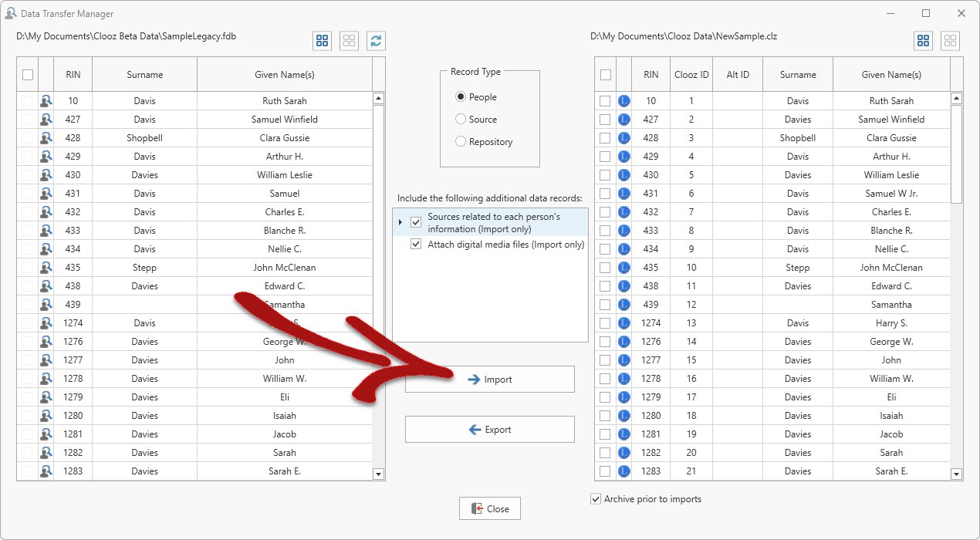The image size is (980, 540).
Task: Expand the Sources related to each person's row
Action: point(400,222)
